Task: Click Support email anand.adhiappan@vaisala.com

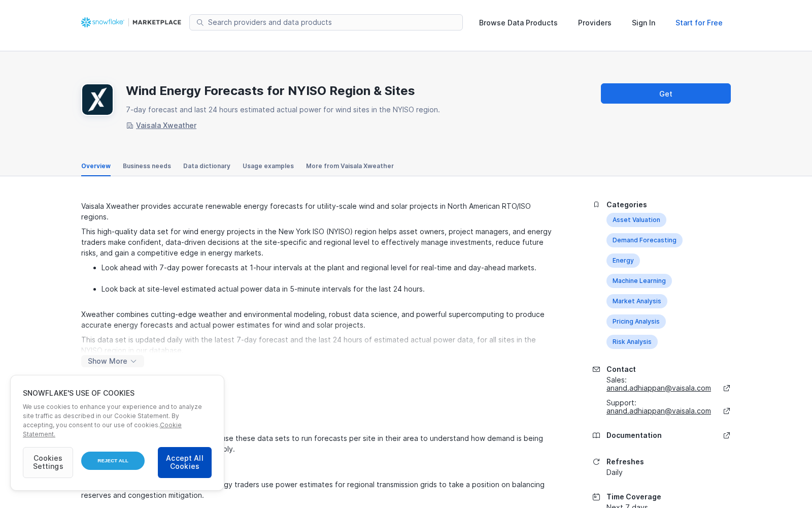Action: pyautogui.click(x=658, y=411)
